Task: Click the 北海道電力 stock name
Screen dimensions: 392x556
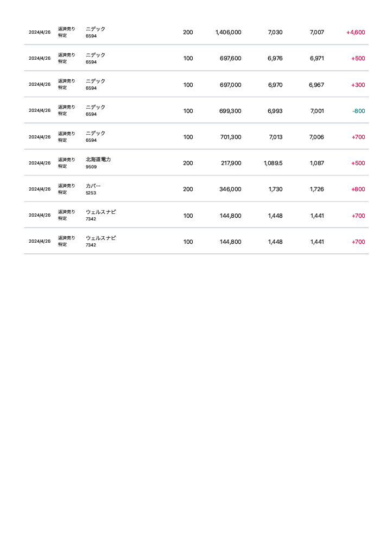Action: tap(98, 160)
